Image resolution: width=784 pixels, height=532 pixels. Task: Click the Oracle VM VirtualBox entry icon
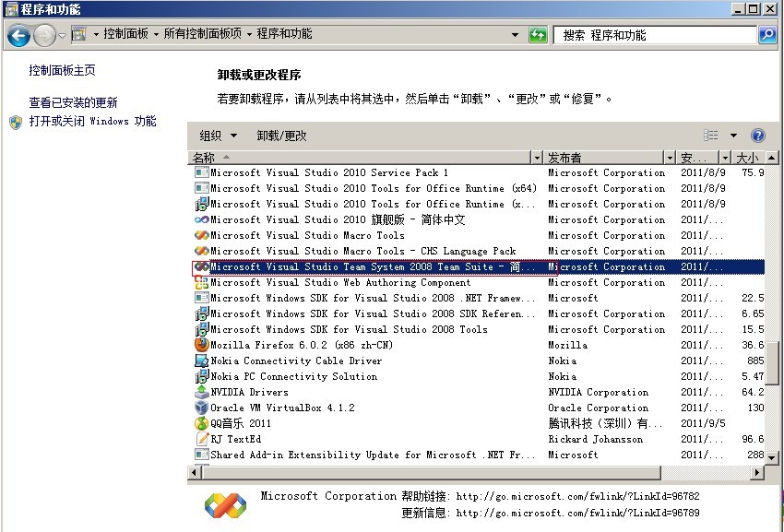point(201,408)
